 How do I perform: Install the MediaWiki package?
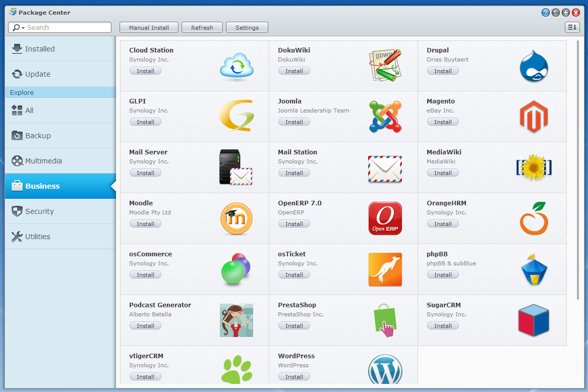pos(443,173)
